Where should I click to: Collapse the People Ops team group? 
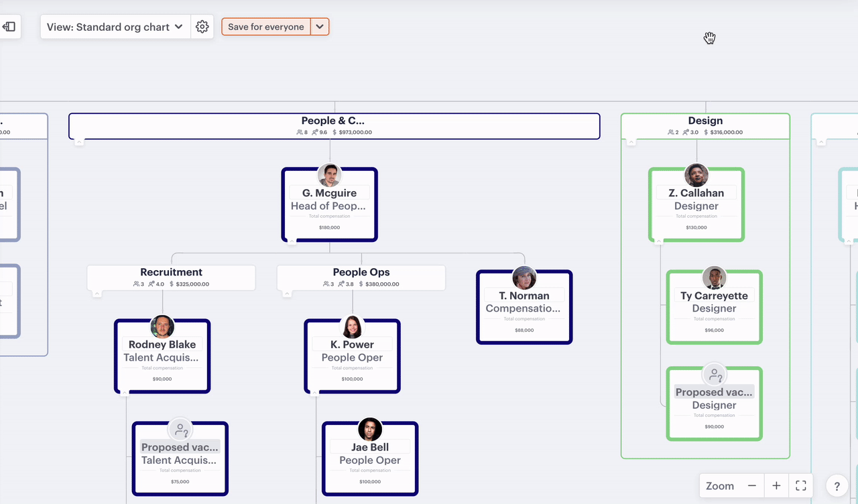coord(288,294)
